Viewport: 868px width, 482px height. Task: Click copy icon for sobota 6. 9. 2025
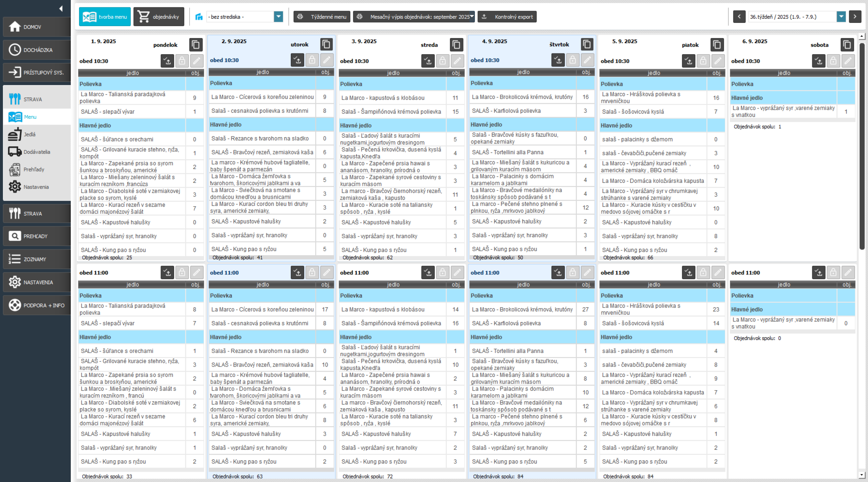point(847,45)
